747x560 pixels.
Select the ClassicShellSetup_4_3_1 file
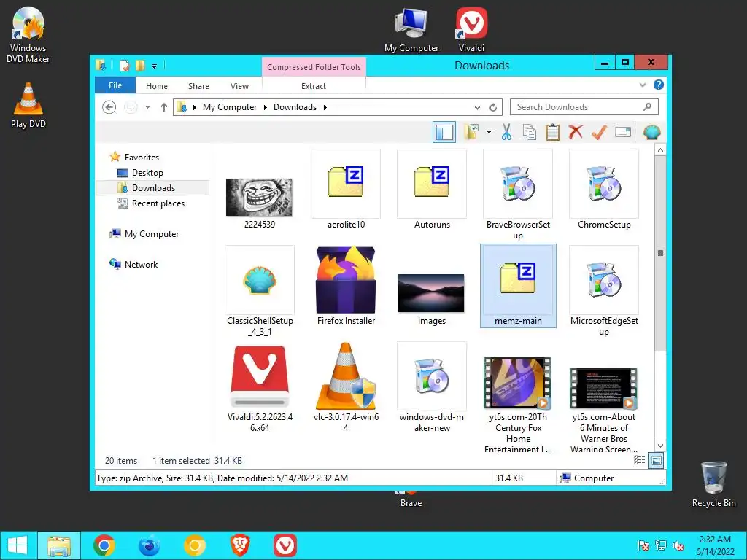(x=260, y=292)
